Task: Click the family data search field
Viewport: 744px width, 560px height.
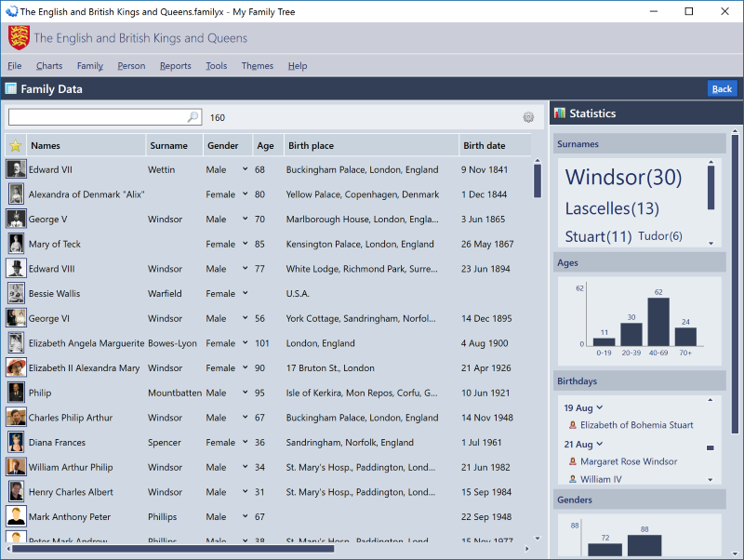Action: click(x=98, y=117)
